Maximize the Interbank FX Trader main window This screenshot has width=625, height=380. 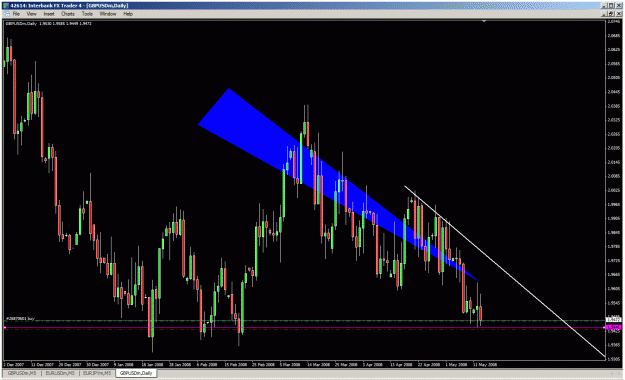(611, 6)
